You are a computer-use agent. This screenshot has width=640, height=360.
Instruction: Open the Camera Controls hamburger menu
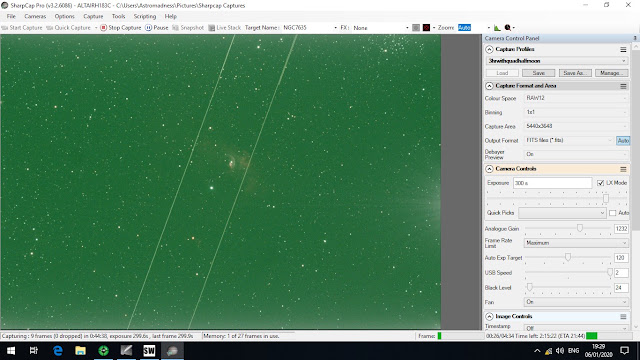(x=623, y=169)
